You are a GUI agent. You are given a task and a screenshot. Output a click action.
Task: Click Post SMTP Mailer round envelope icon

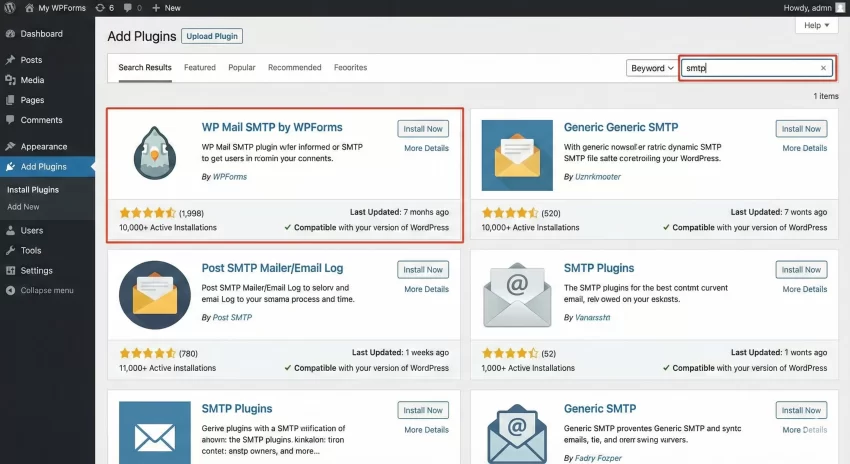pyautogui.click(x=154, y=295)
